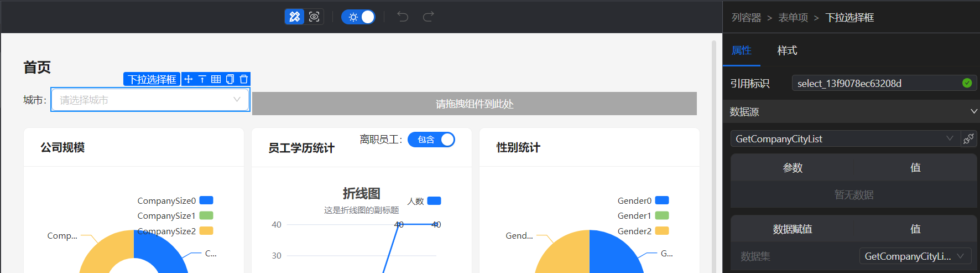980x273 pixels.
Task: Open the 请选择城市 dropdown
Action: (x=150, y=100)
